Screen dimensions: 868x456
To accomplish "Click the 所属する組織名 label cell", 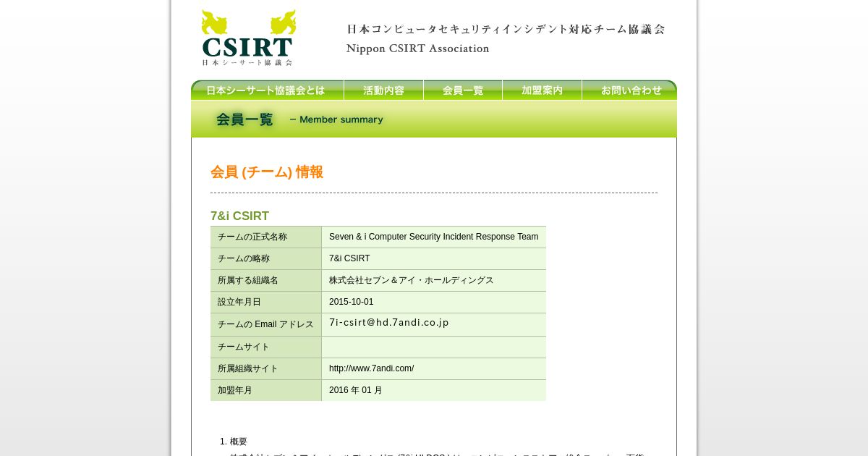I will 265,280.
